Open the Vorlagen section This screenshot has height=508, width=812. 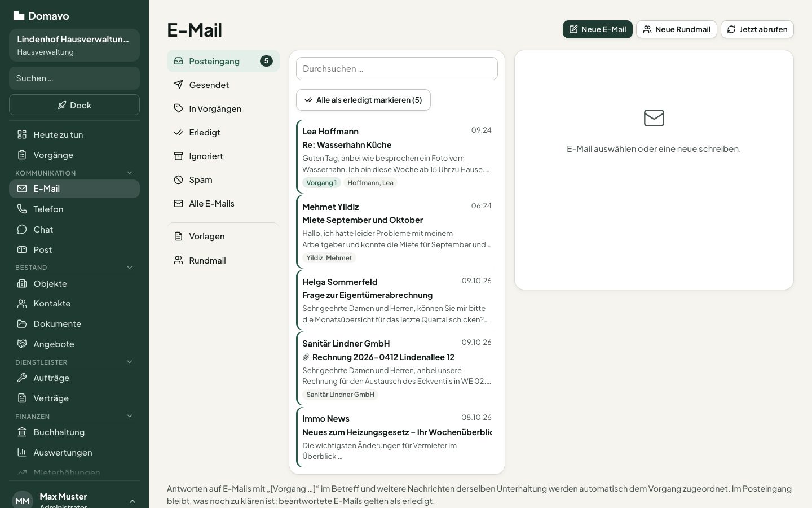[x=223, y=236]
